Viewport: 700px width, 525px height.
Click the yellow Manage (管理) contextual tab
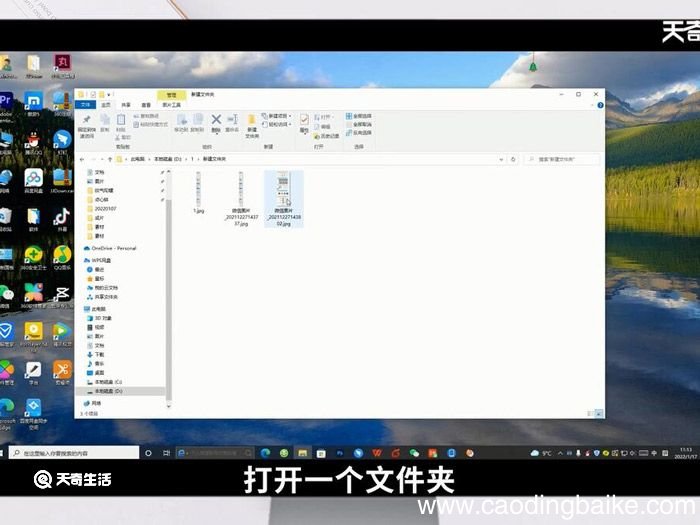(171, 95)
